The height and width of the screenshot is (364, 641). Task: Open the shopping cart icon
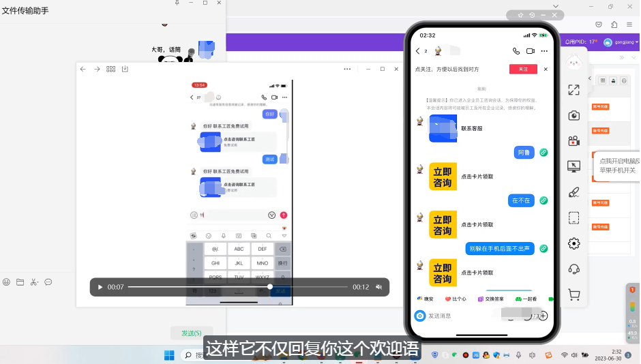pos(574,294)
